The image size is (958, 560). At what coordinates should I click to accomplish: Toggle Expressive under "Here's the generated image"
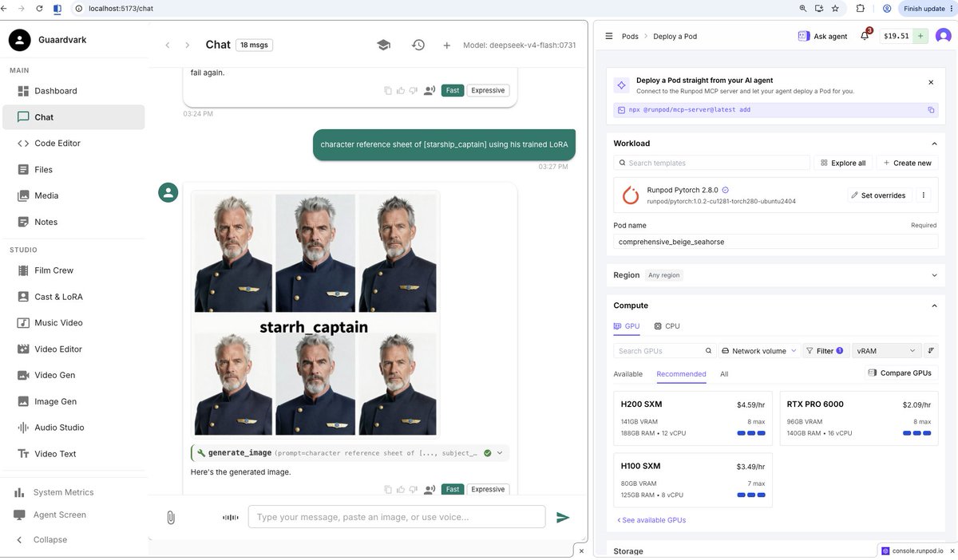[488, 489]
